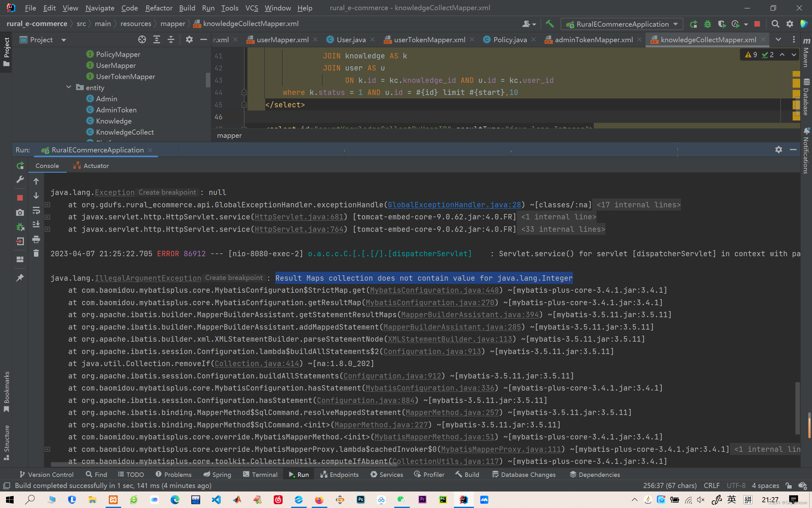
Task: Open the Maven side panel
Action: (806, 52)
